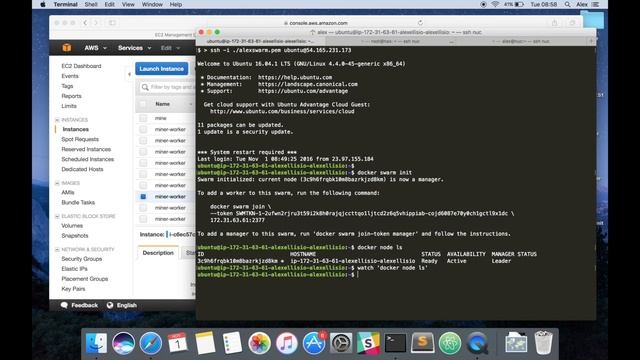The image size is (640, 360).
Task: Click the Launch Instance button
Action: pos(162,69)
